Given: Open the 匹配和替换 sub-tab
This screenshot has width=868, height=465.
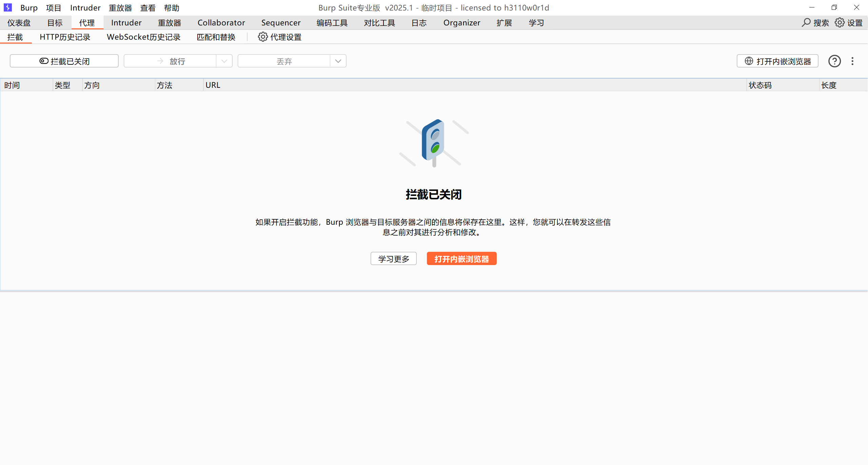Looking at the screenshot, I should [x=215, y=37].
